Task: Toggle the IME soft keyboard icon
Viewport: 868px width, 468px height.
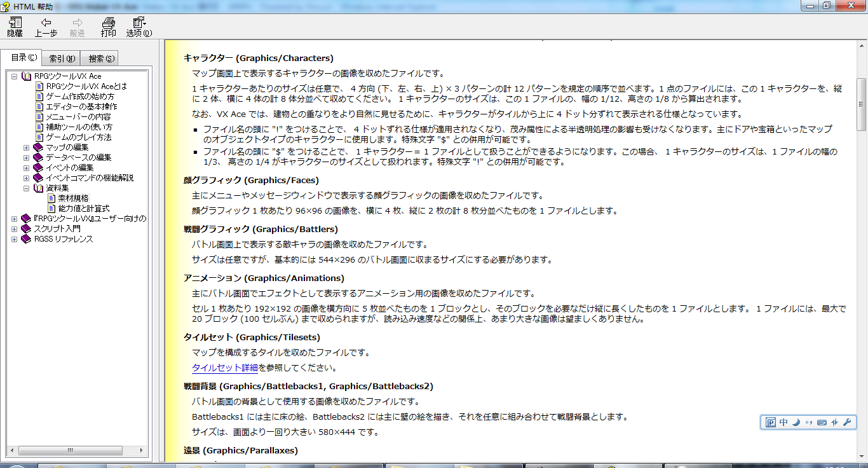Action: [x=822, y=422]
